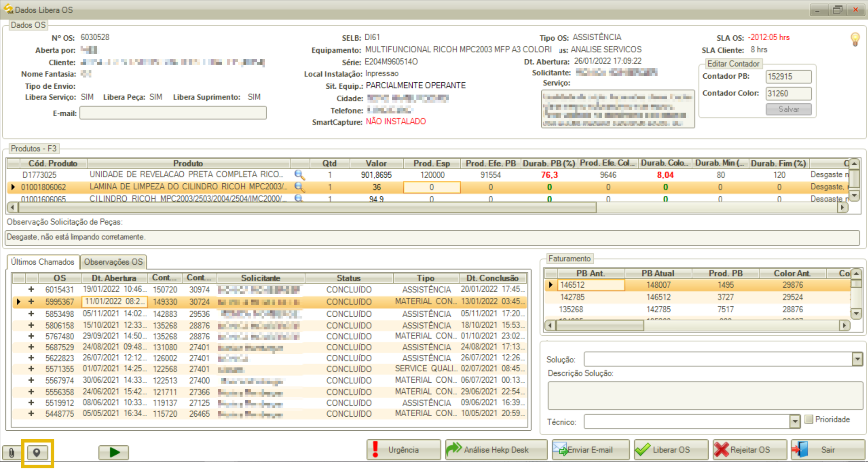Click the Rejeitar OS button
Viewport: 868px width, 476px height.
[x=749, y=450]
